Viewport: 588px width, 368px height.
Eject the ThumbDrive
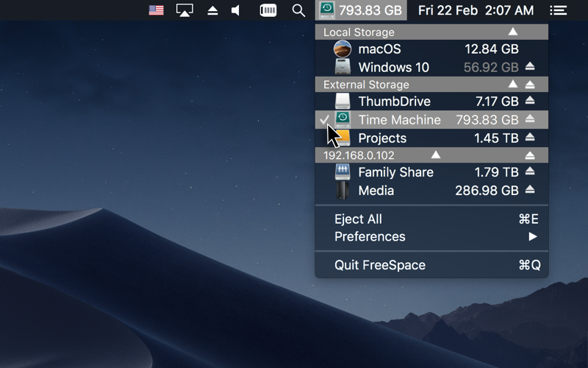tap(529, 100)
